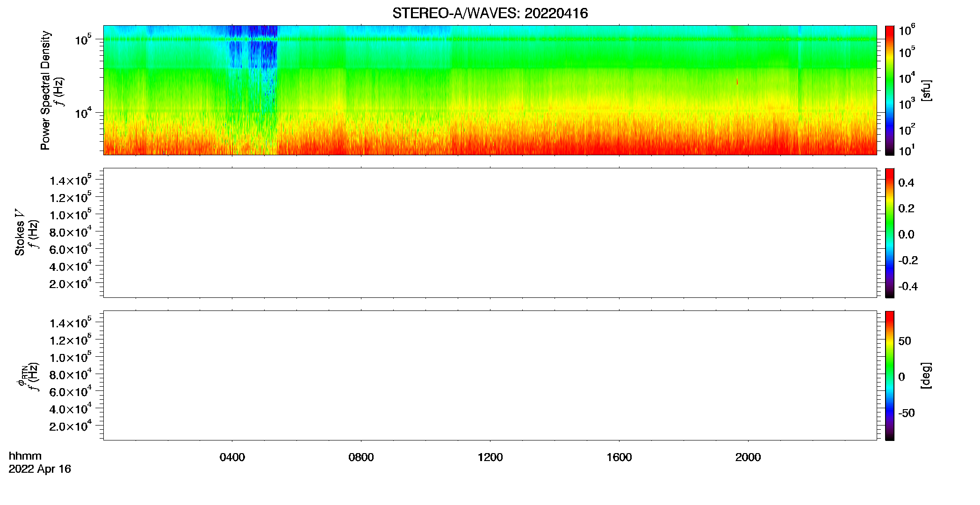The image size is (980, 505).
Task: Click the 0800 time axis label
Action: [x=361, y=457]
